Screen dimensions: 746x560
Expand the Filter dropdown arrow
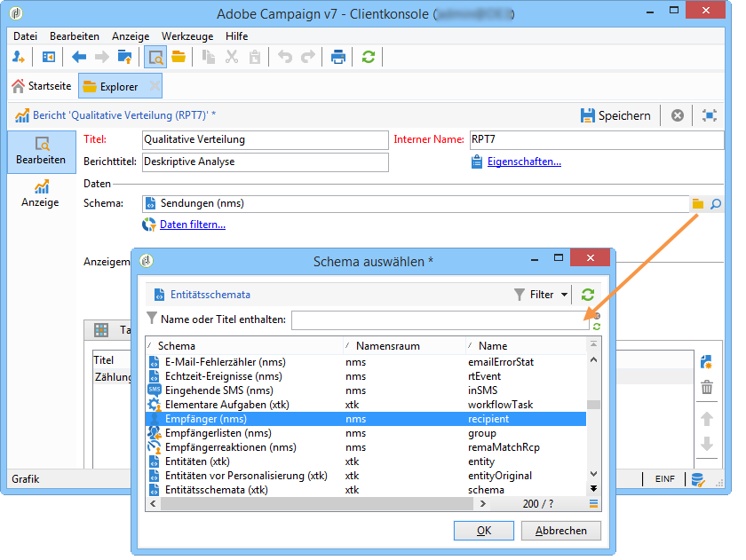(x=564, y=295)
